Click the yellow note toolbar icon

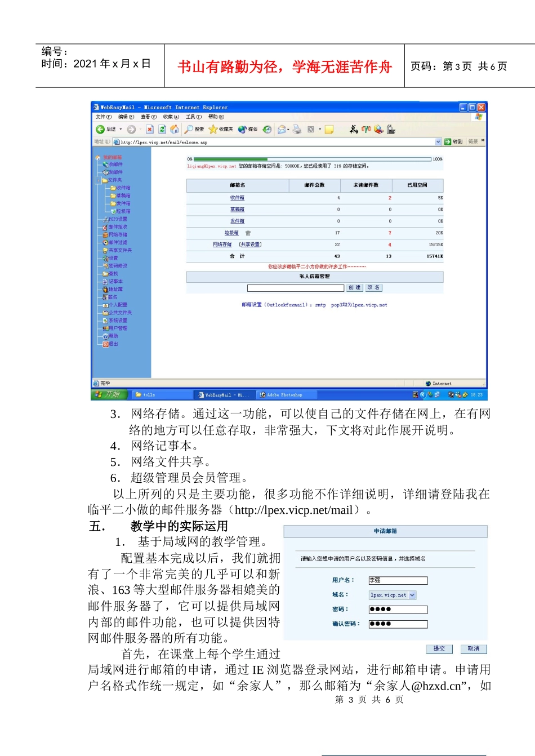point(329,130)
